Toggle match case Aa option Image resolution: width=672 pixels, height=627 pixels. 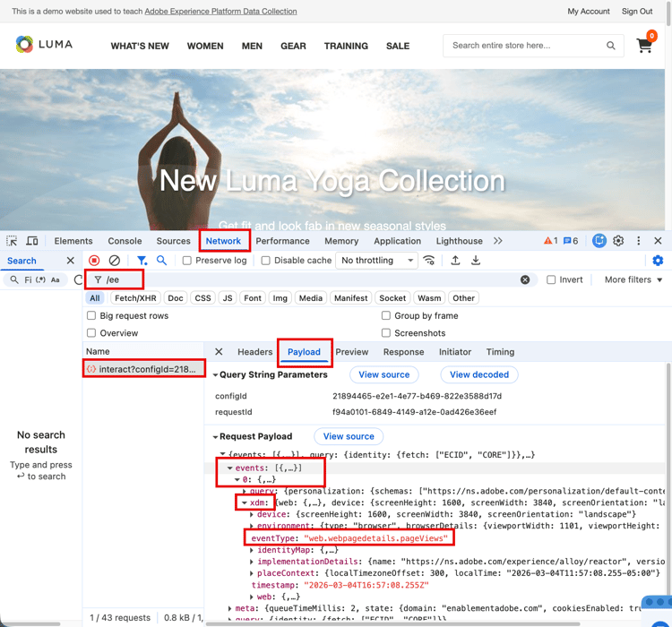coord(56,279)
